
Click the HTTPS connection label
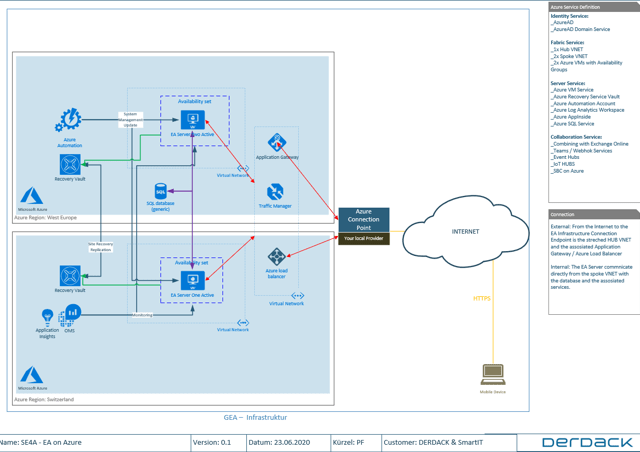click(x=482, y=298)
